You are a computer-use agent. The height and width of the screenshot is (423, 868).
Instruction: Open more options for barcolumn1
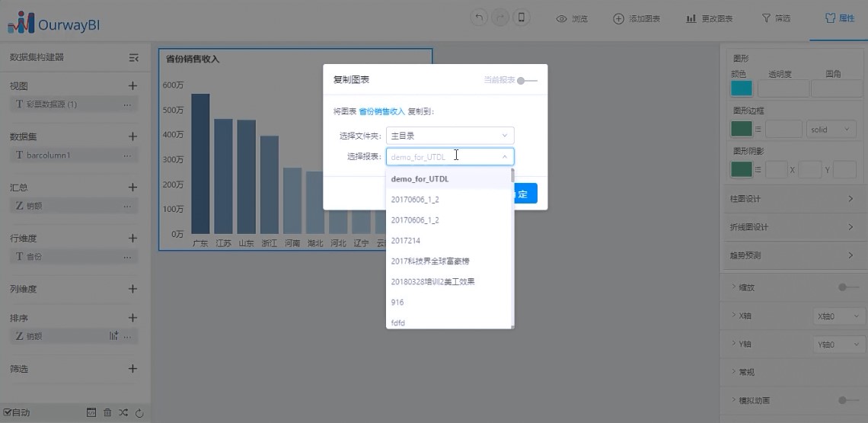tap(127, 155)
